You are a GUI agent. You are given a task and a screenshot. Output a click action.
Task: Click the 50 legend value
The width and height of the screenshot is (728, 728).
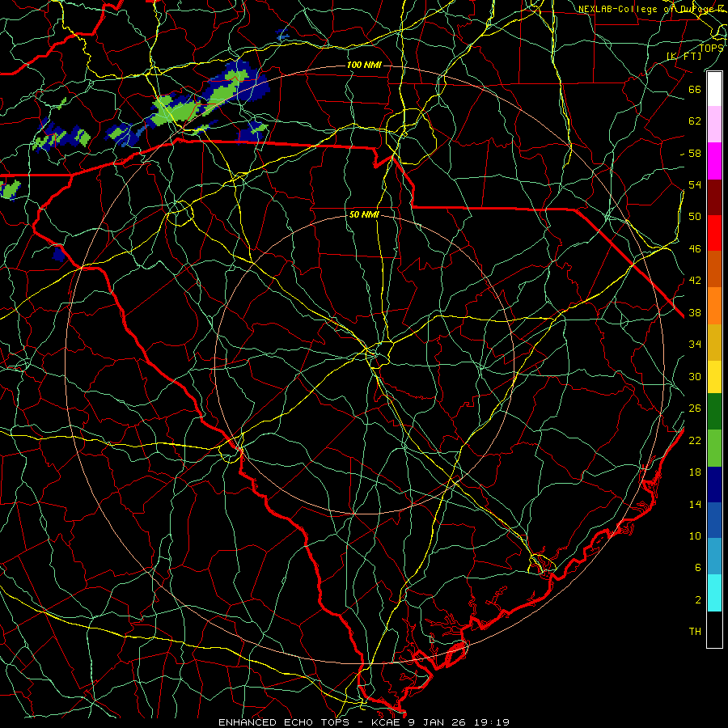695,217
